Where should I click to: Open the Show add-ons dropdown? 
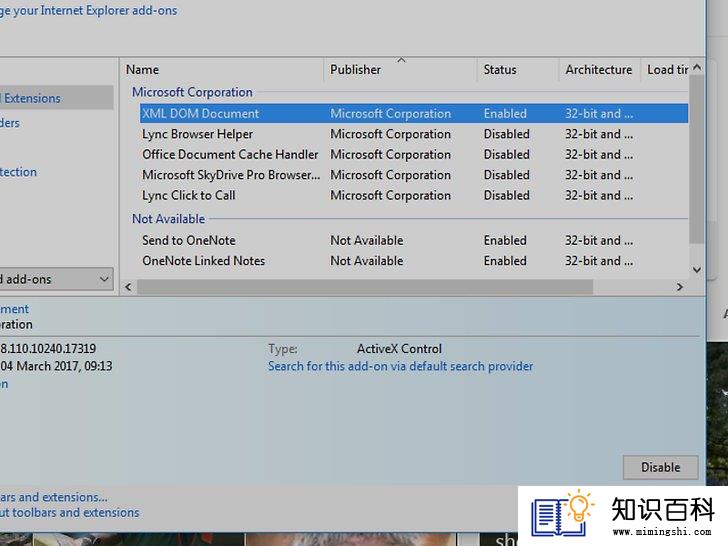pos(56,279)
